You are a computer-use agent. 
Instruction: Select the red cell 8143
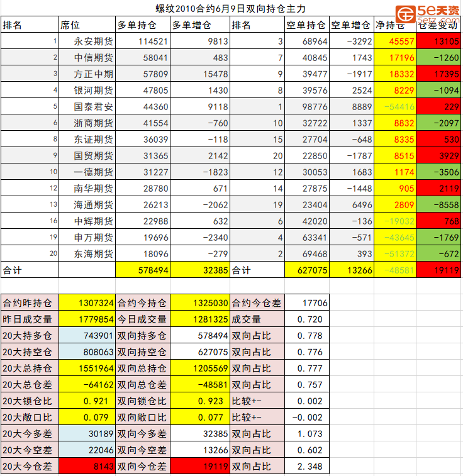[x=87, y=467]
